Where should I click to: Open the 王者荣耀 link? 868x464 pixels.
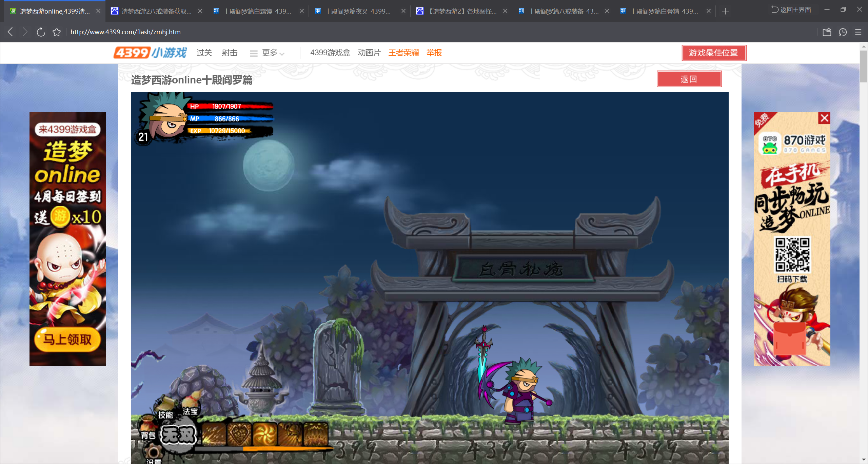click(403, 53)
